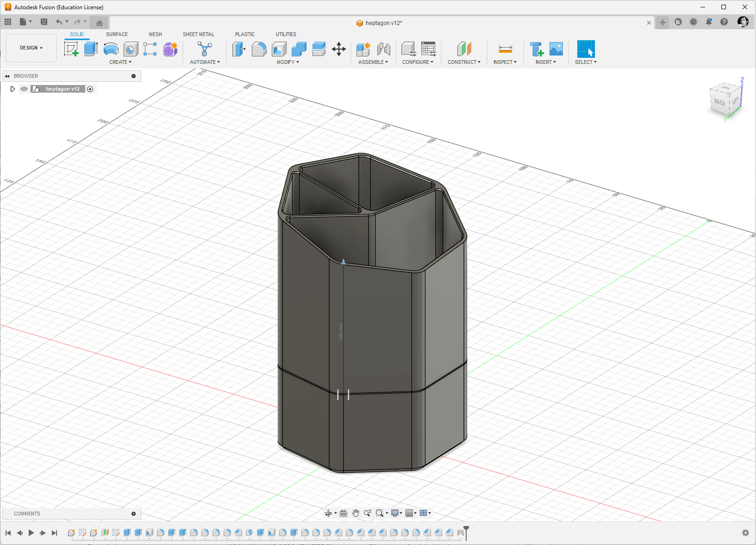Select the Joint tool

point(383,49)
